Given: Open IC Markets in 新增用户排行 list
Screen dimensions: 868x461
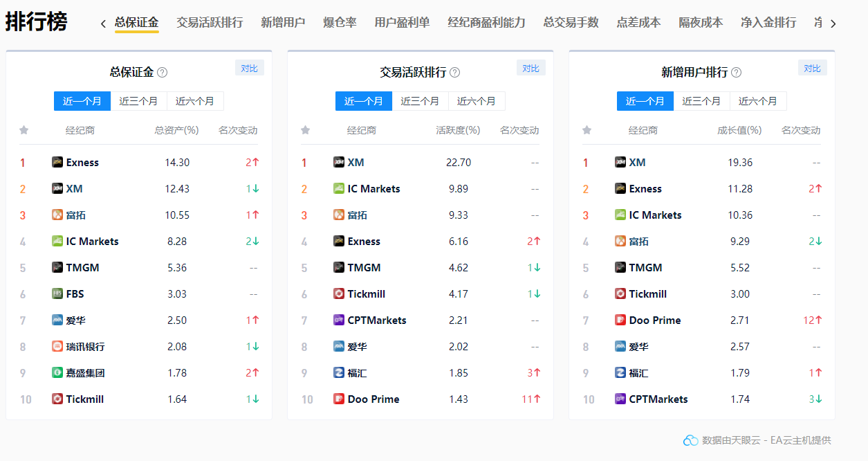Looking at the screenshot, I should (x=655, y=215).
